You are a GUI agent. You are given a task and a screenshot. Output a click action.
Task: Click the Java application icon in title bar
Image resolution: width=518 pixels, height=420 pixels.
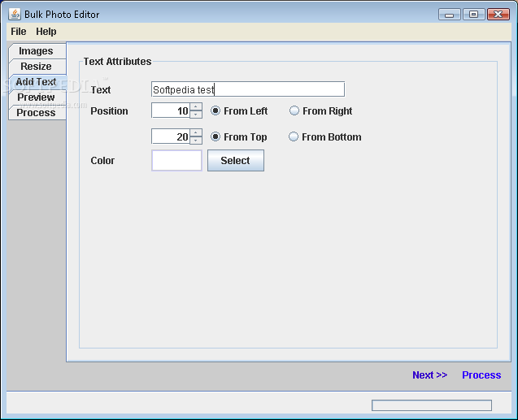[15, 14]
